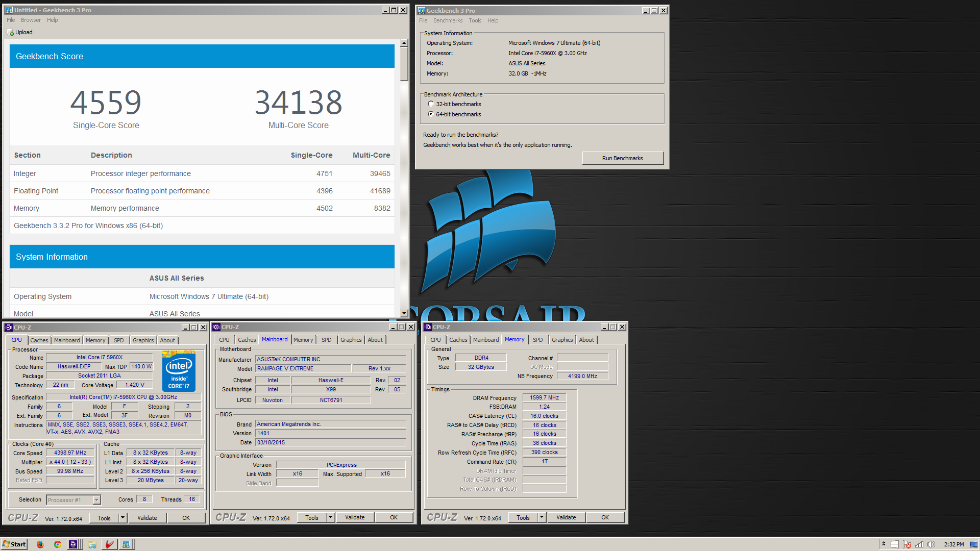The width and height of the screenshot is (980, 551).
Task: Click the Show Desktop icon in tray
Action: point(974,544)
